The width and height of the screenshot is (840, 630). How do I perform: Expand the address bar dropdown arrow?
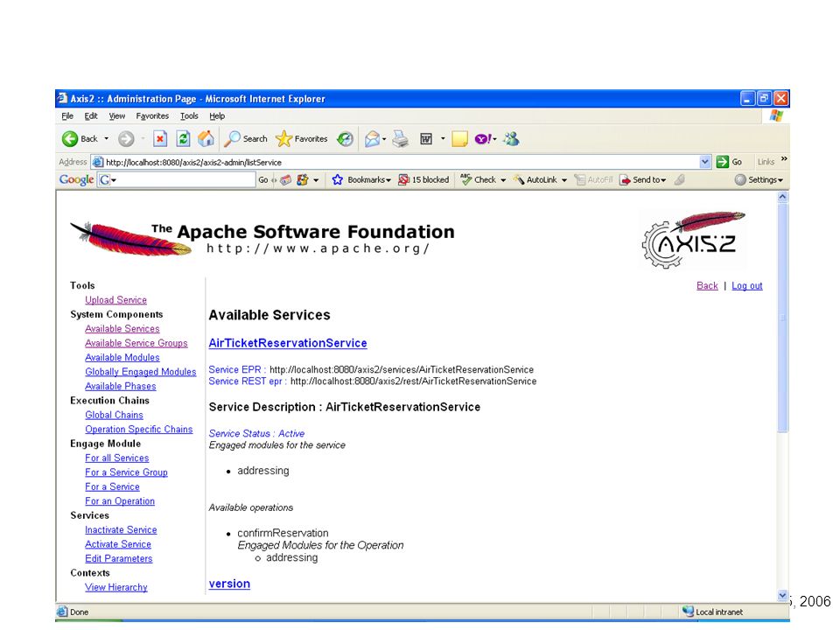(x=705, y=162)
